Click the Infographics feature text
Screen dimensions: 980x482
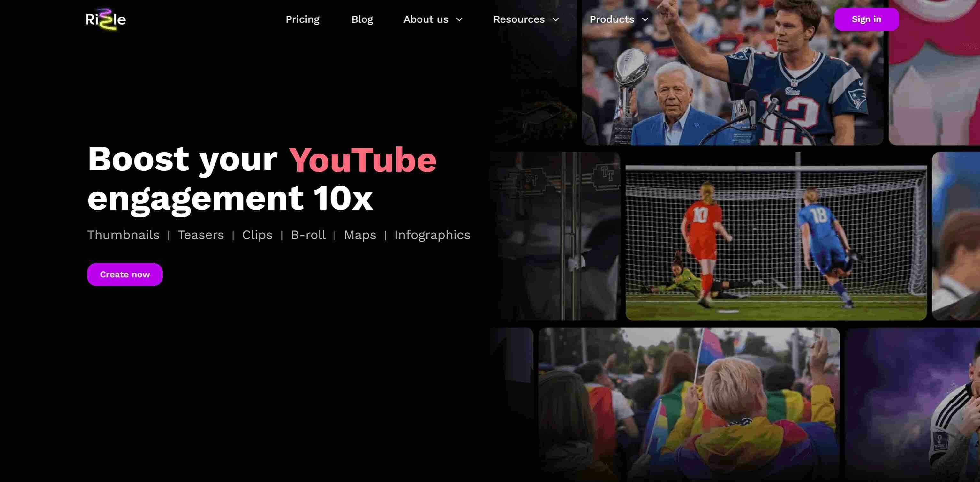point(432,235)
